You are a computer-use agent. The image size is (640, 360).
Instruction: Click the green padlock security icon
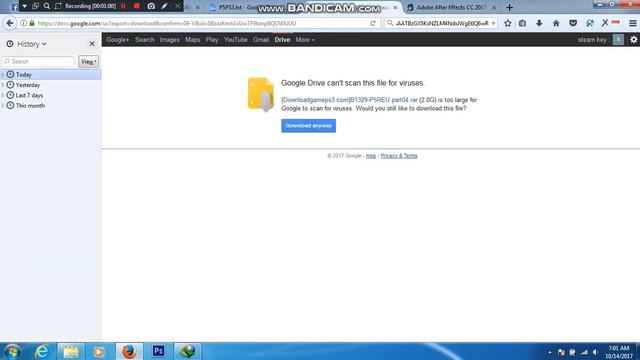click(32, 23)
